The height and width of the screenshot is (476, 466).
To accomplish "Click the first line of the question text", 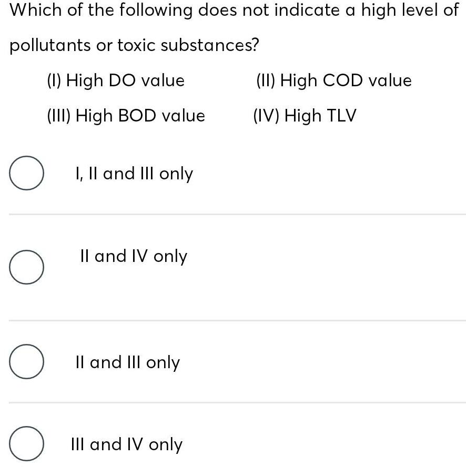I will click(x=234, y=11).
